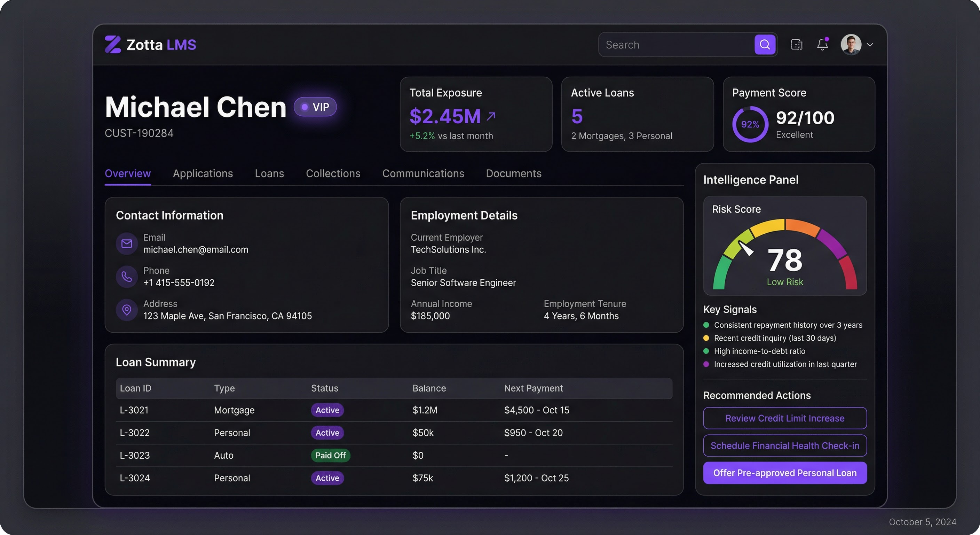Select the Communications tab
This screenshot has width=980, height=535.
pyautogui.click(x=423, y=174)
